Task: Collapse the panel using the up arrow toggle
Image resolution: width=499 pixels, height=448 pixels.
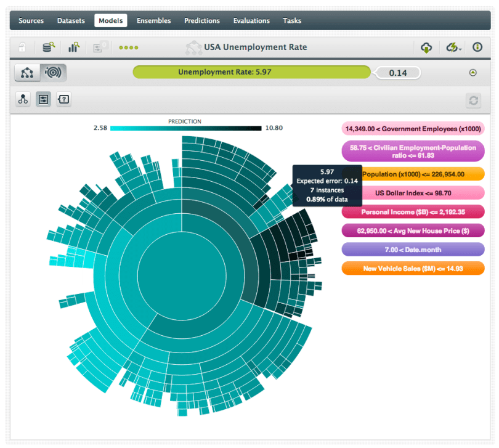Action: [473, 73]
